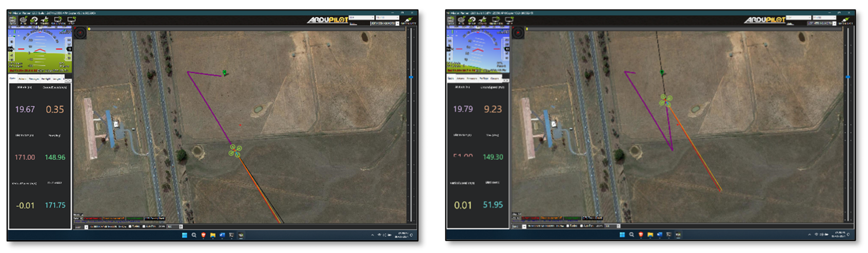The height and width of the screenshot is (253, 868).
Task: Click the Stats link in left window
Action: click(x=353, y=24)
